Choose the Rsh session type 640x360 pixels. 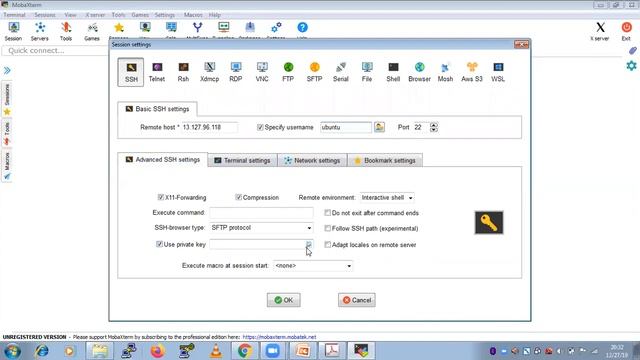click(183, 72)
